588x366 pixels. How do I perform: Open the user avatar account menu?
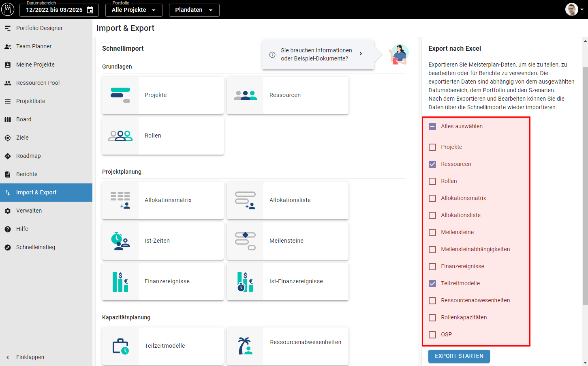(574, 9)
